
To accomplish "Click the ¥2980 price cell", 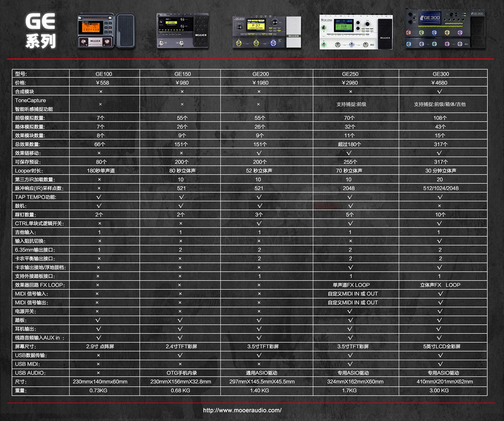I will click(x=350, y=83).
